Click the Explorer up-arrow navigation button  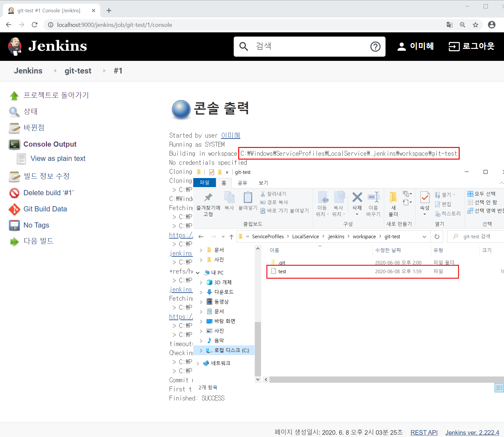(x=231, y=237)
